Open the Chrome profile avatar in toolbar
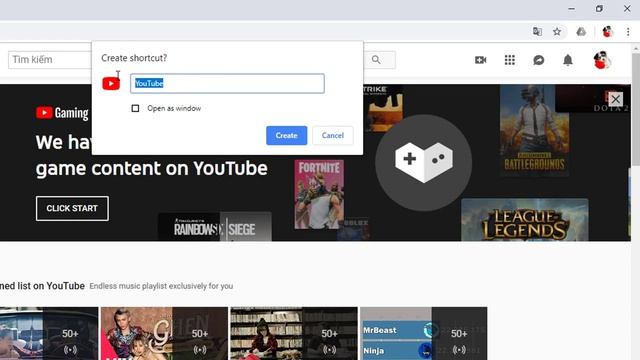The image size is (640, 360). pyautogui.click(x=607, y=31)
